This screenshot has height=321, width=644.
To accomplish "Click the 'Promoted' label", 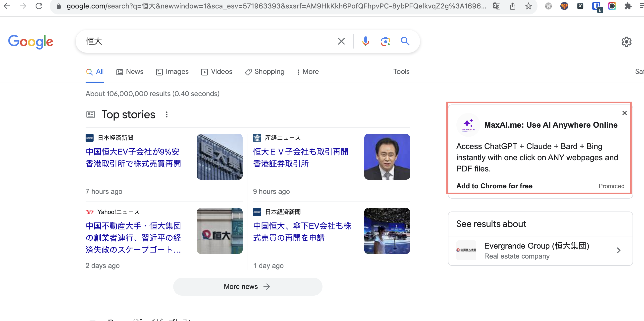I will (x=611, y=186).
